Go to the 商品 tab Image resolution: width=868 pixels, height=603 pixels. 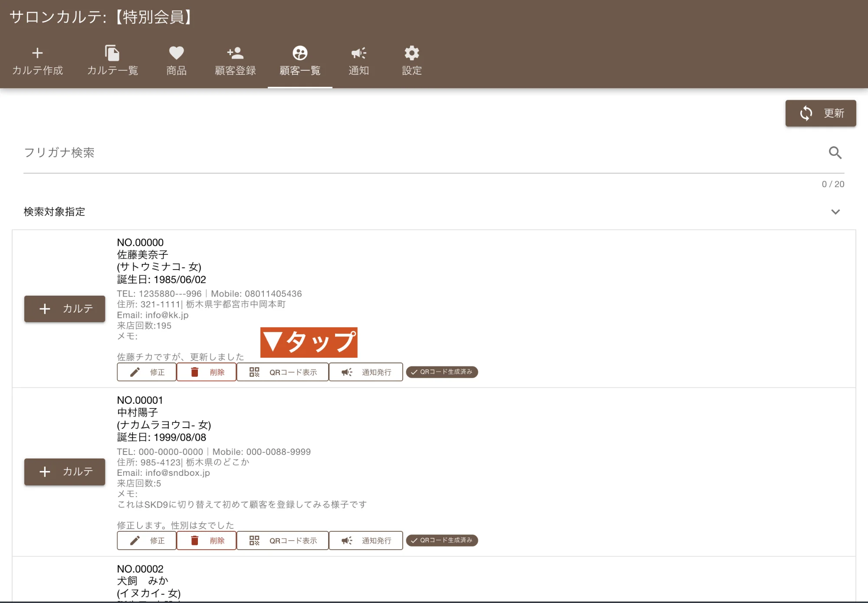[x=176, y=70]
